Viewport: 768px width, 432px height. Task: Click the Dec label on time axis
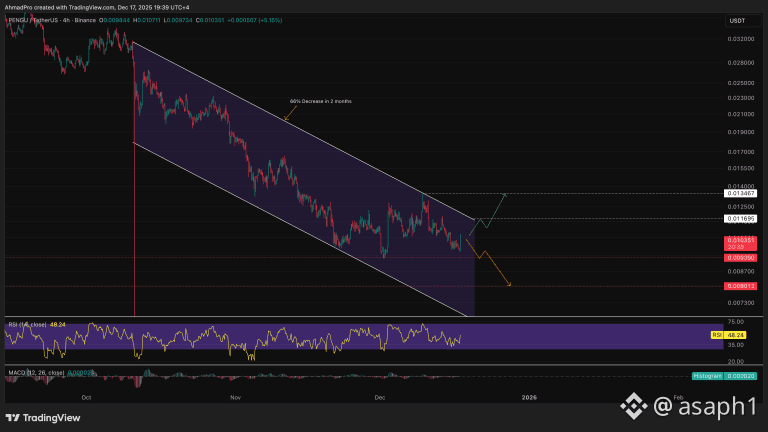point(380,397)
